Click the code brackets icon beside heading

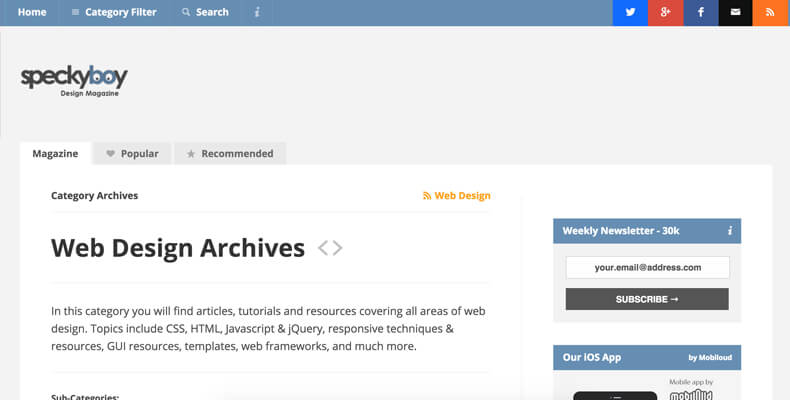click(x=330, y=248)
